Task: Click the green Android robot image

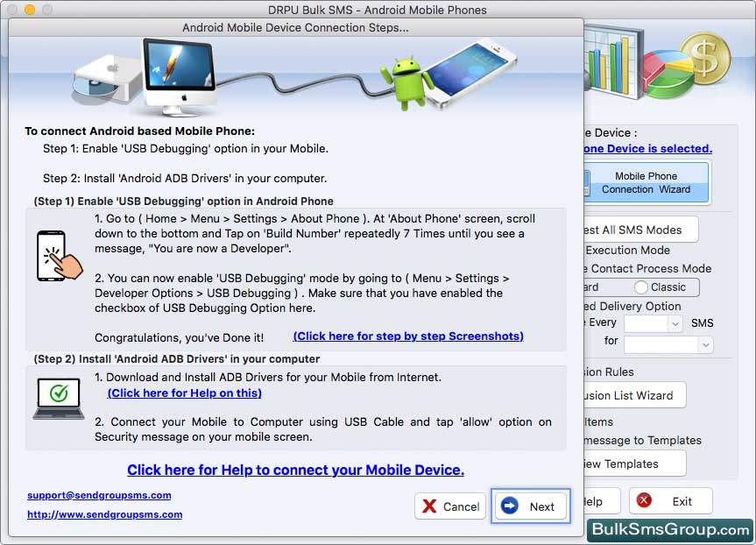Action: pyautogui.click(x=407, y=83)
